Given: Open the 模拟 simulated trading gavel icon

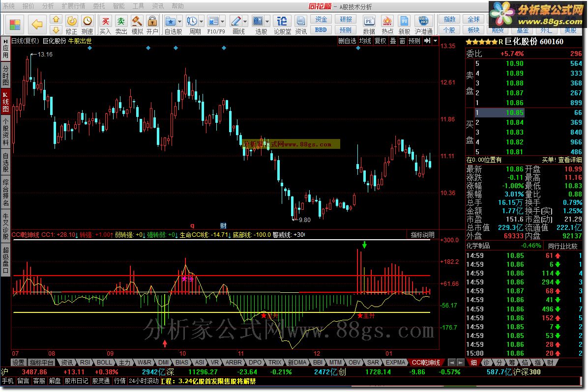Looking at the screenshot, I should pos(137,21).
